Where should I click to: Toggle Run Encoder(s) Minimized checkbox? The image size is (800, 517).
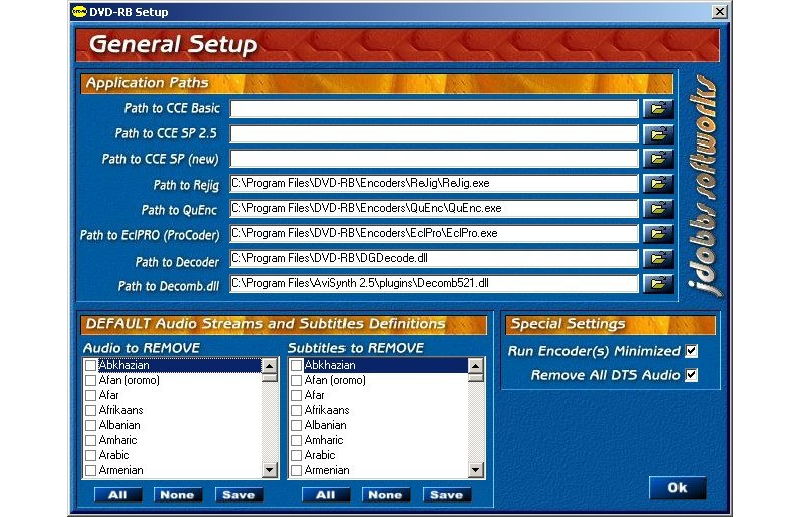click(x=691, y=351)
